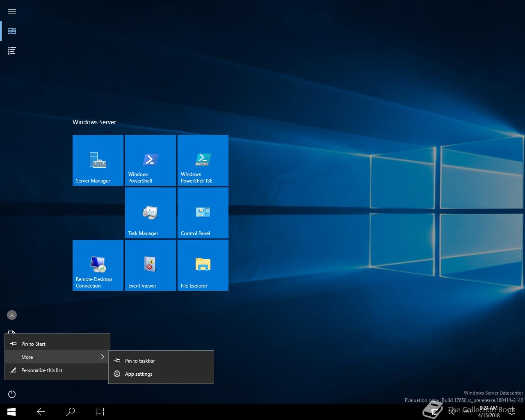Expand the More submenu entry
This screenshot has width=525, height=420.
pyautogui.click(x=57, y=357)
